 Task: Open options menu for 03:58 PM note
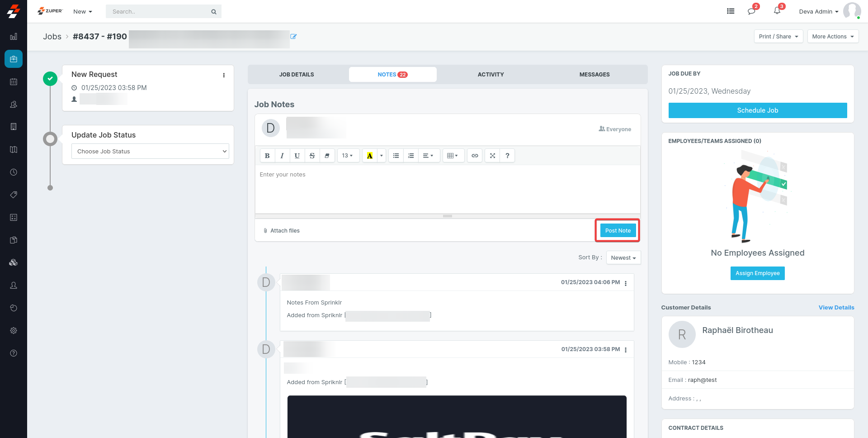coord(626,350)
